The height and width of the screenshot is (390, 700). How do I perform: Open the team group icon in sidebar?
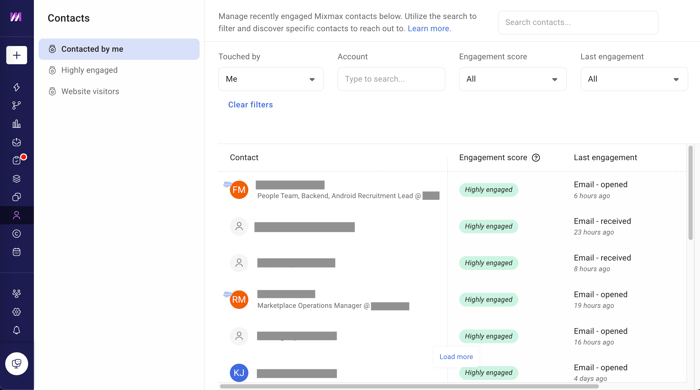click(17, 294)
